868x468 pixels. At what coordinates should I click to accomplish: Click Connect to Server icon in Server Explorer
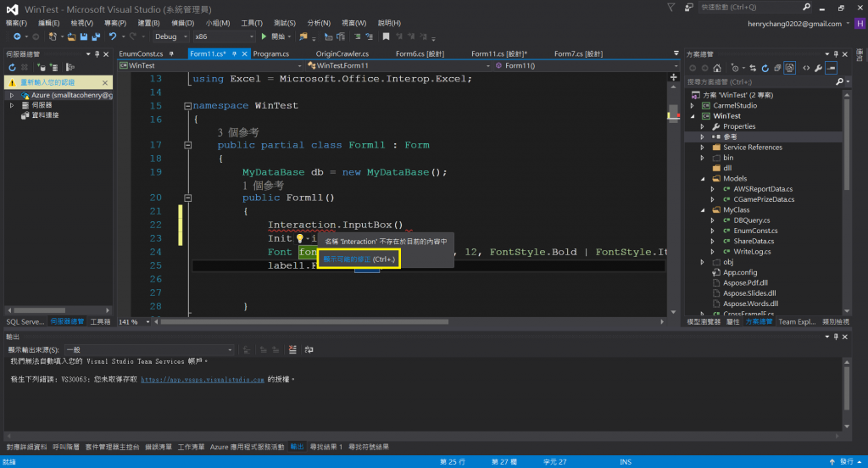point(53,67)
